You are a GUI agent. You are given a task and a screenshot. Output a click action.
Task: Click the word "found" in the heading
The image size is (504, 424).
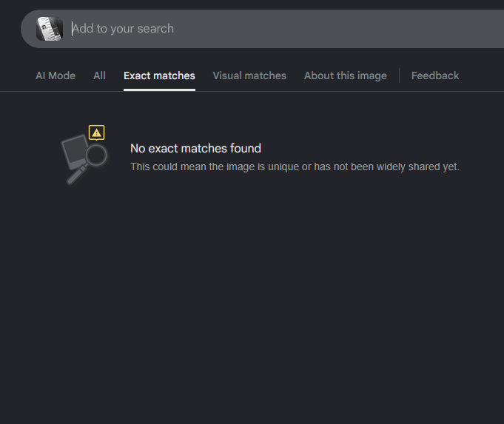click(246, 149)
